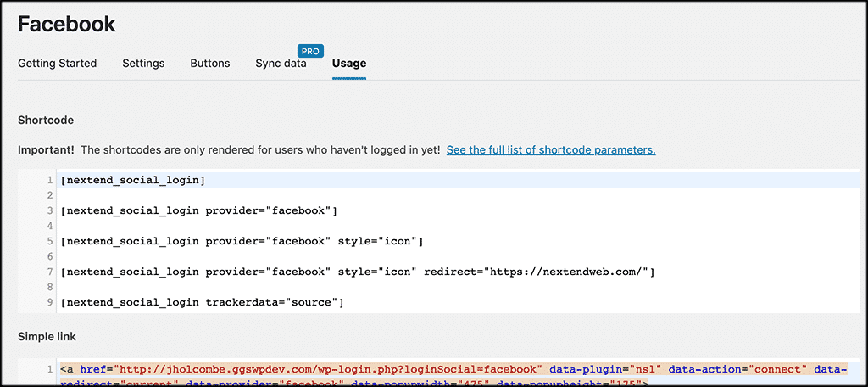Go to the Sync data tab

click(281, 63)
